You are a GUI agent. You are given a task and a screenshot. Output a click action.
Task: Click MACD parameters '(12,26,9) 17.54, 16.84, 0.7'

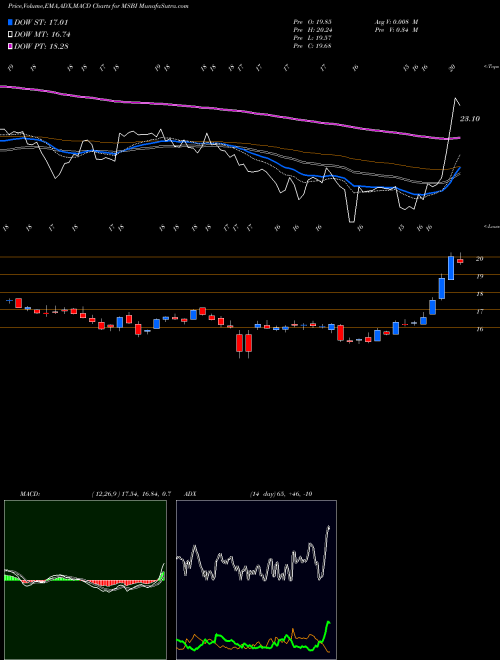131,494
